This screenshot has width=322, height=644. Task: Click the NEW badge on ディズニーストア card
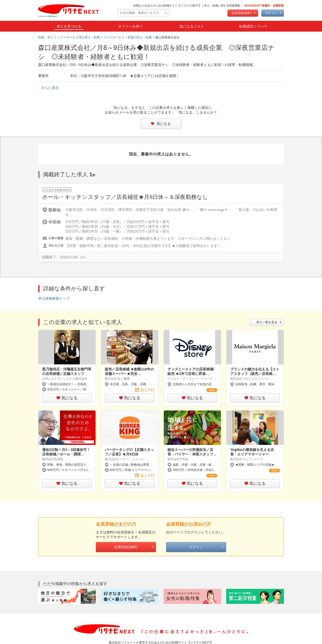[x=212, y=390]
